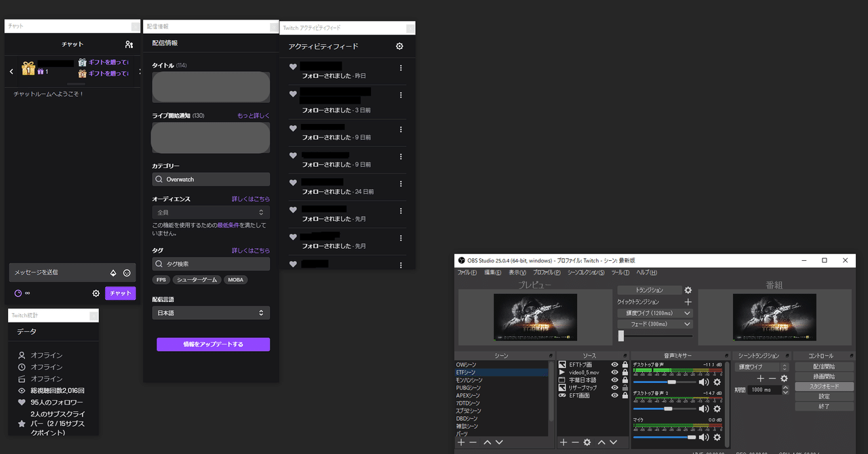Add a scene transition with plus
868x454 pixels.
[761, 379]
